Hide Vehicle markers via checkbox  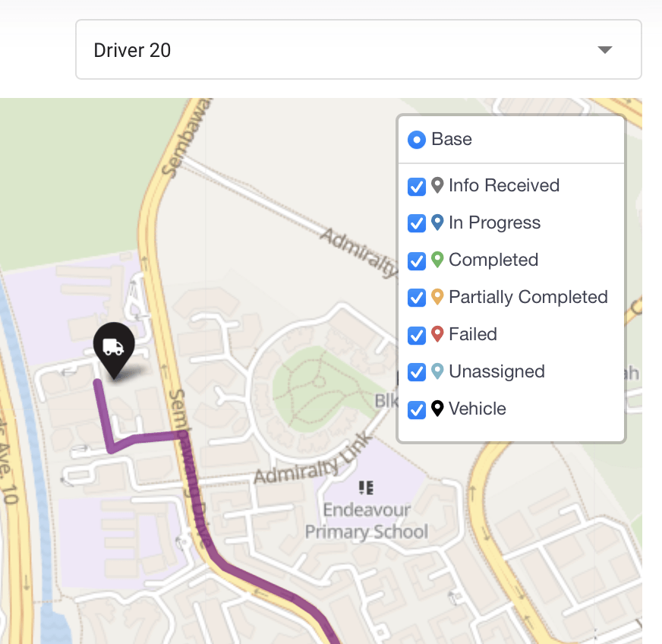[x=416, y=409]
